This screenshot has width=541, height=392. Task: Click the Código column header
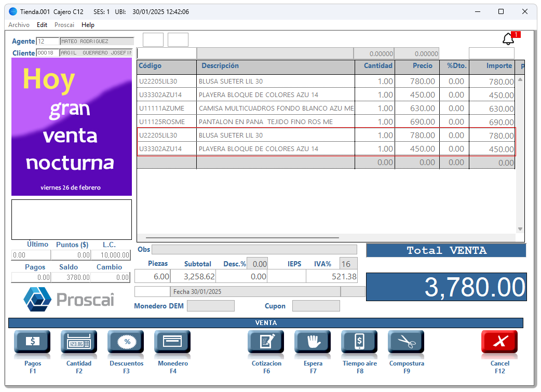point(167,66)
